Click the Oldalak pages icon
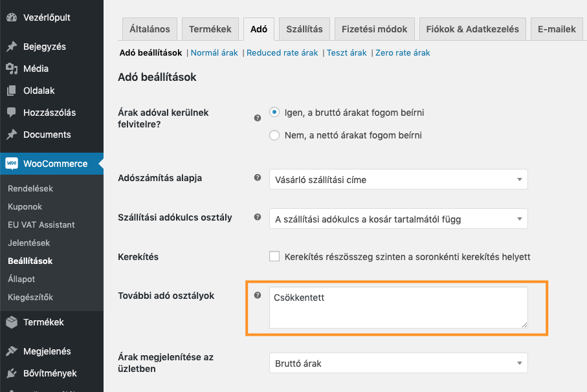 [12, 91]
